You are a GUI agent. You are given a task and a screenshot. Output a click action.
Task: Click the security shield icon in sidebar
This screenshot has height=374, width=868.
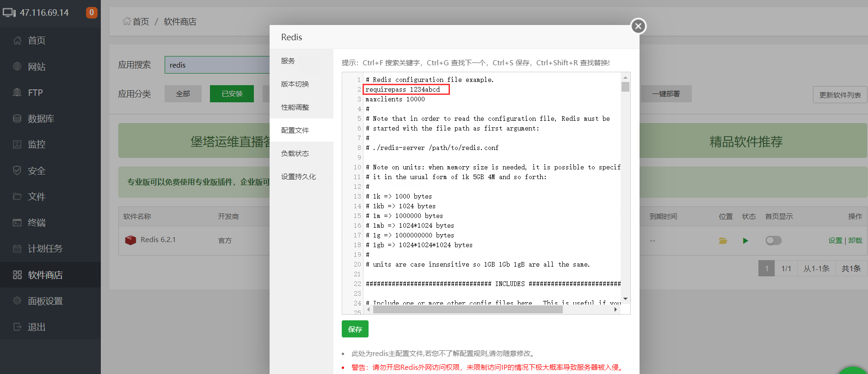click(17, 170)
